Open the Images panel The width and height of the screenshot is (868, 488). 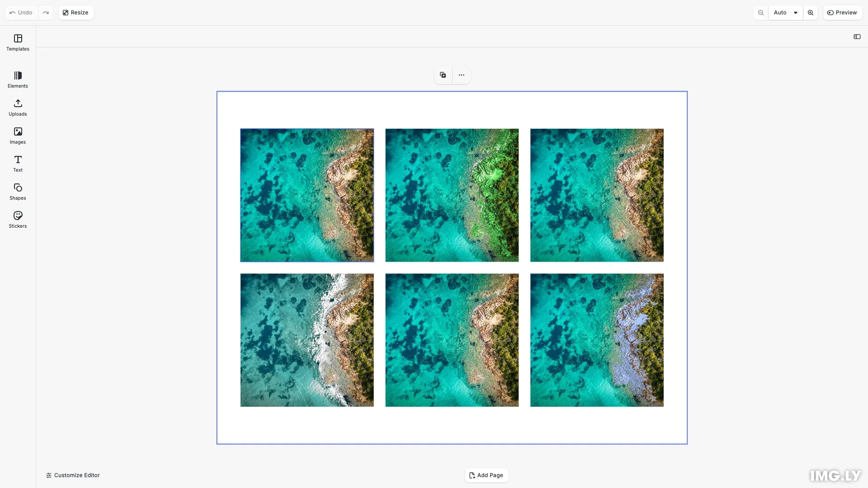pyautogui.click(x=18, y=136)
